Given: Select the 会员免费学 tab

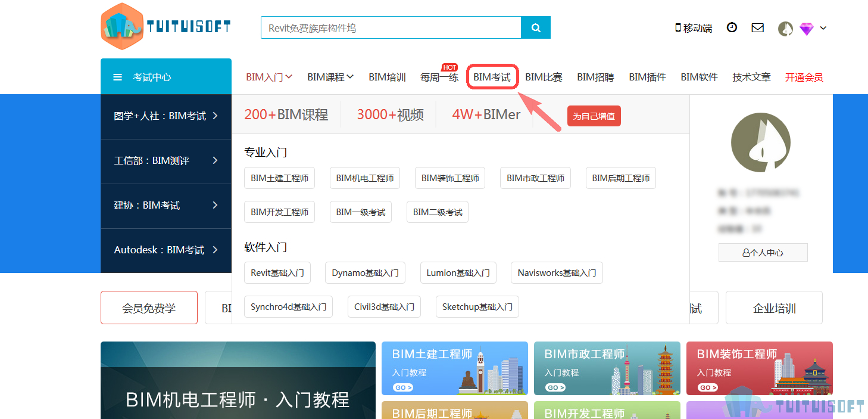Looking at the screenshot, I should pos(149,308).
